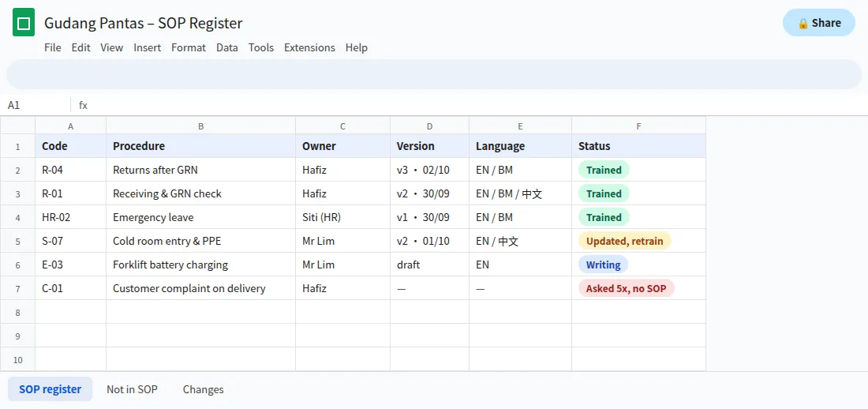Click the R-04 code cell

point(71,170)
